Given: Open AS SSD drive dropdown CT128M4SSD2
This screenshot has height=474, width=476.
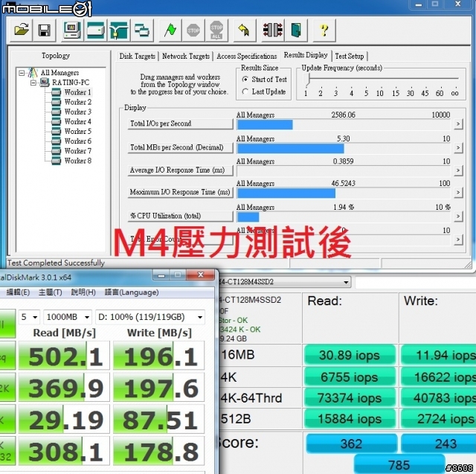Looking at the screenshot, I should [x=284, y=282].
